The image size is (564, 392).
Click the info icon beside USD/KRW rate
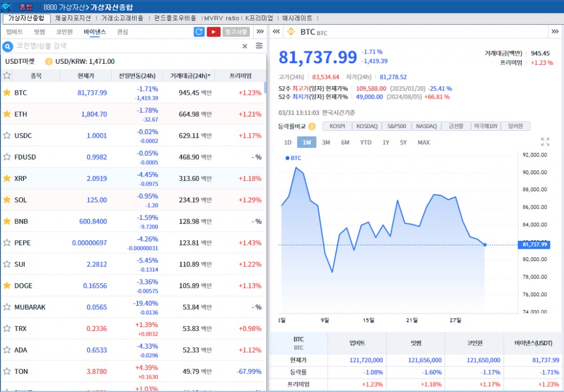coord(49,61)
